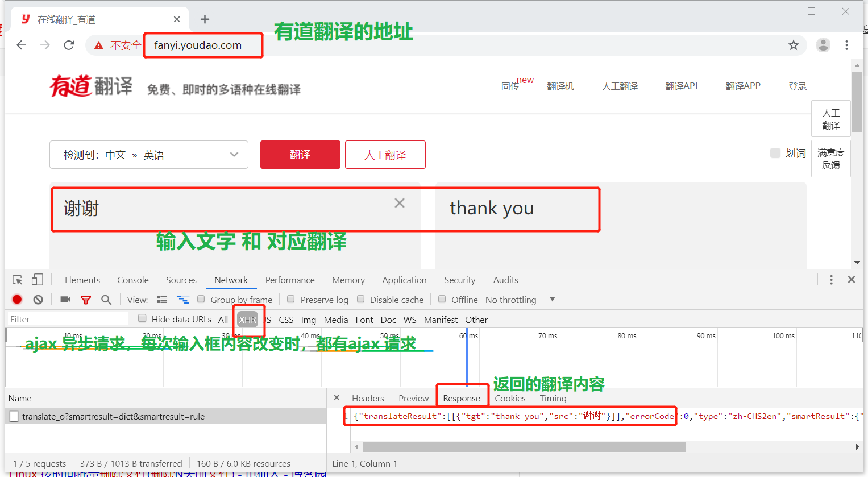Open network search with the magnifier icon
This screenshot has height=477, width=868.
106,300
